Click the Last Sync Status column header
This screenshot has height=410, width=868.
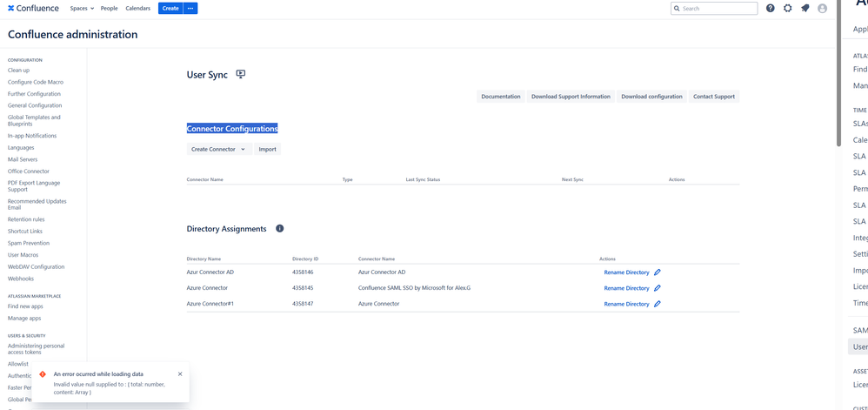pos(423,179)
